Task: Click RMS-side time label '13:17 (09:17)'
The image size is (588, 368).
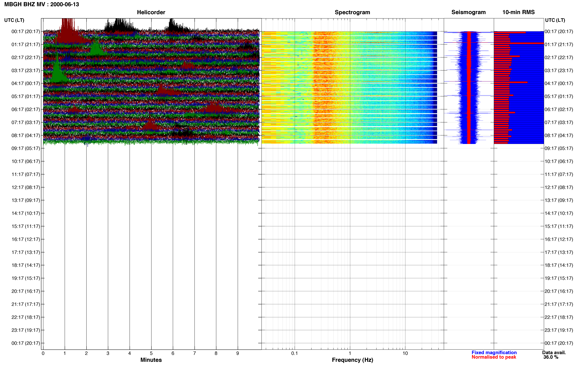Action: click(x=559, y=200)
